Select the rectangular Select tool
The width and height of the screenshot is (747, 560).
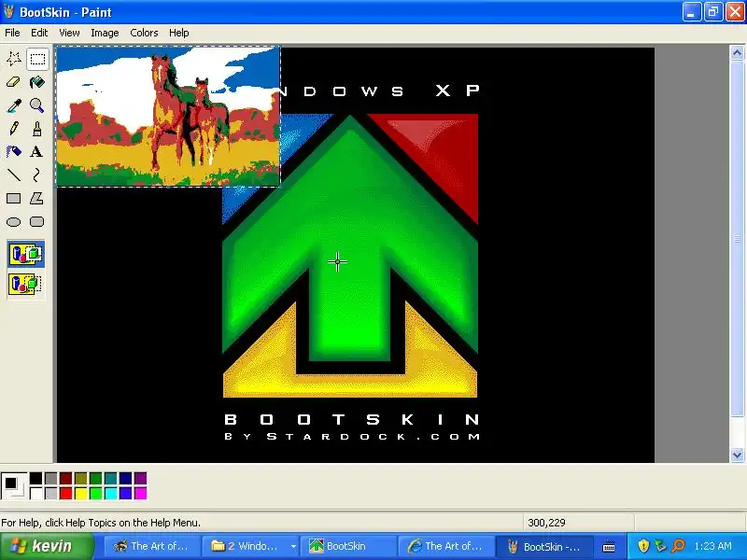(x=37, y=59)
